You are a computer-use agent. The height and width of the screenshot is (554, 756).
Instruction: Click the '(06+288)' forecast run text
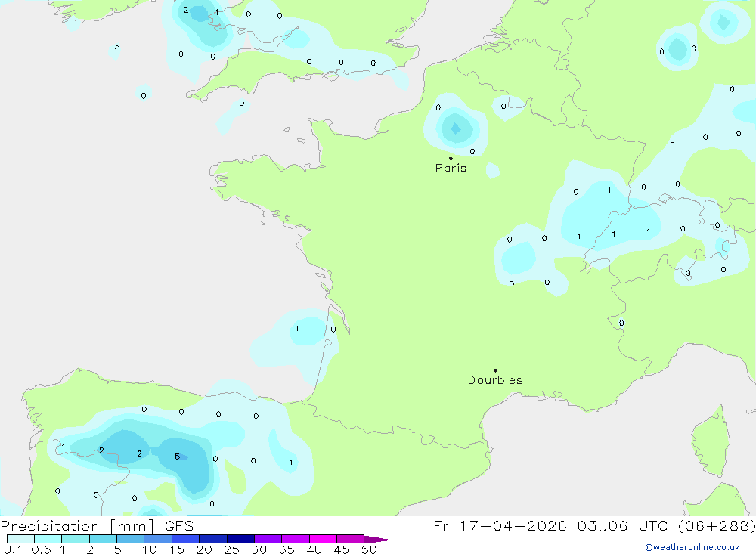click(718, 526)
